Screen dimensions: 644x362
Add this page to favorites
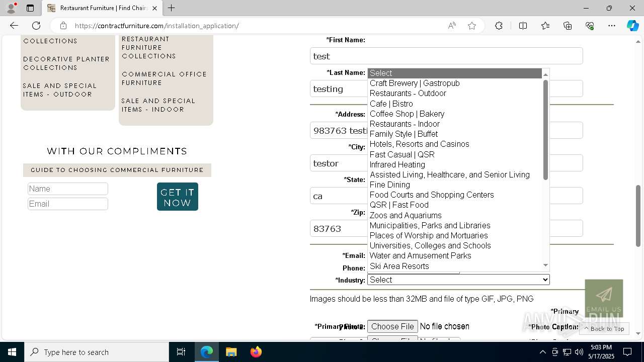coord(472,26)
